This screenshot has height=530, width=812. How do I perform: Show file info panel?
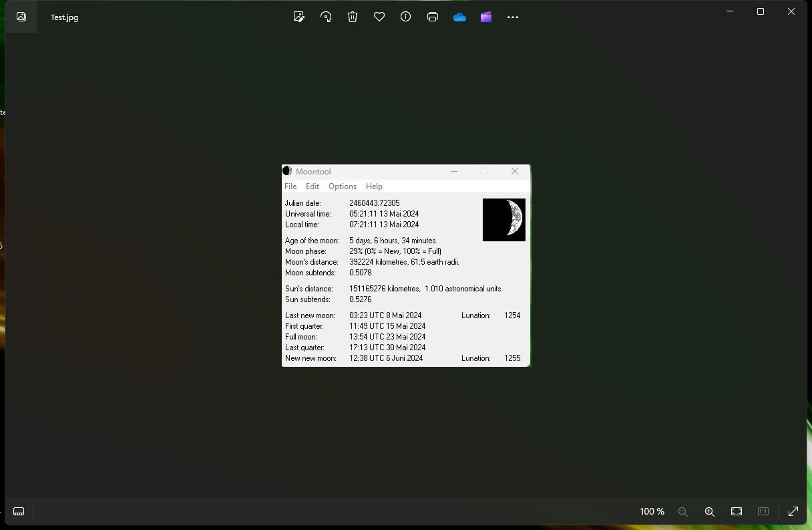pyautogui.click(x=406, y=17)
